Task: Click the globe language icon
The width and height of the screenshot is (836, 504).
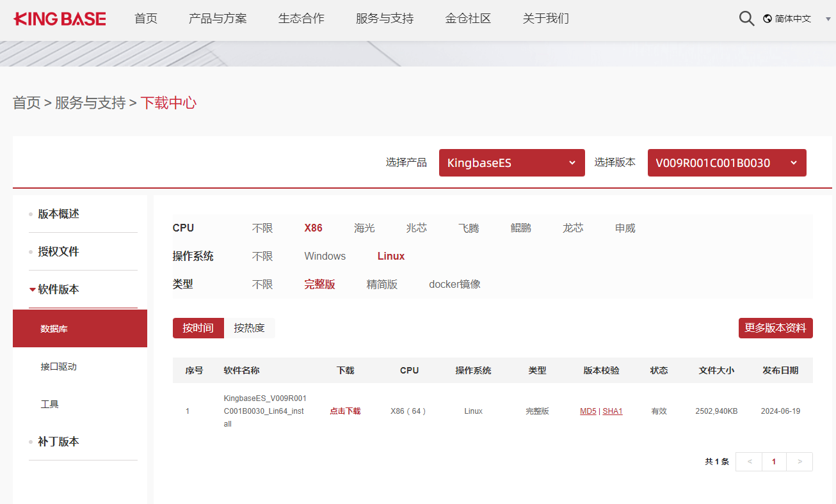Action: (768, 19)
